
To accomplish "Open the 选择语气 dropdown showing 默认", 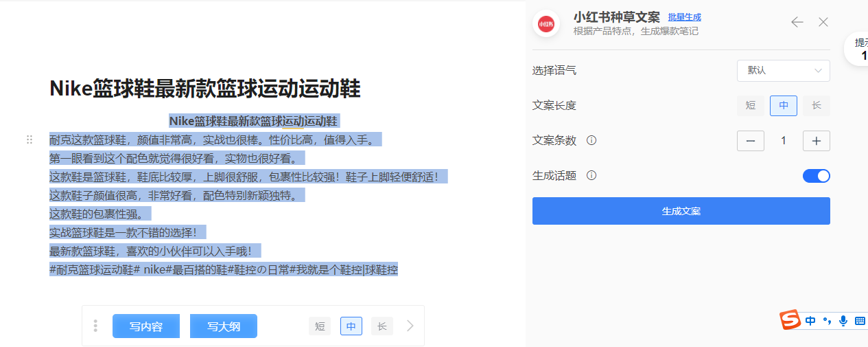I will [x=784, y=70].
